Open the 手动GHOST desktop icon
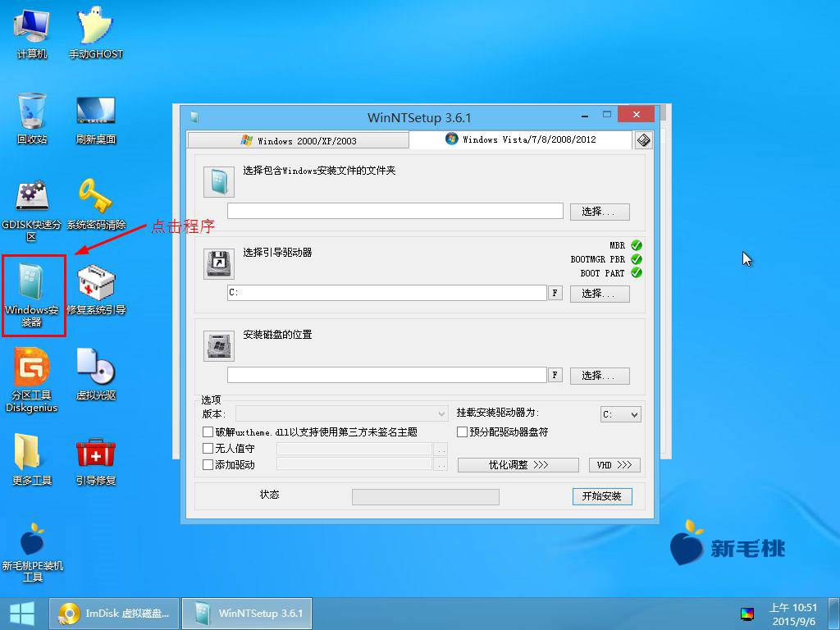Viewport: 840px width, 630px height. (x=95, y=33)
